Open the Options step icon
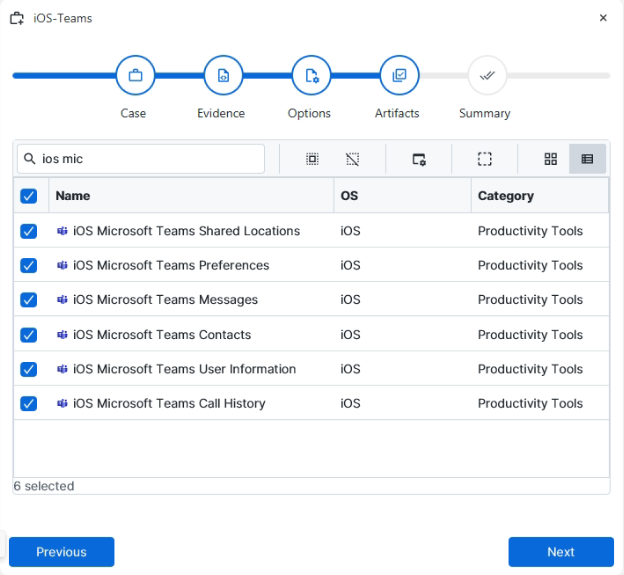624x575 pixels. (x=311, y=75)
